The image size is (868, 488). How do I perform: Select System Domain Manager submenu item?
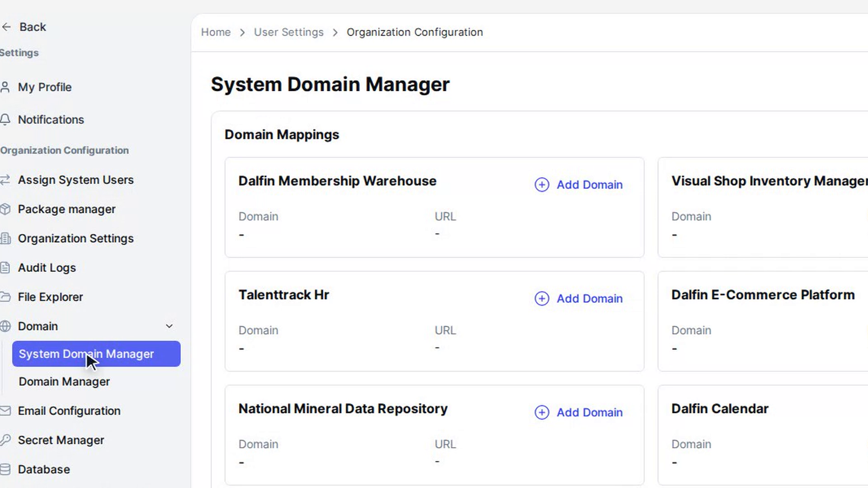(96, 354)
